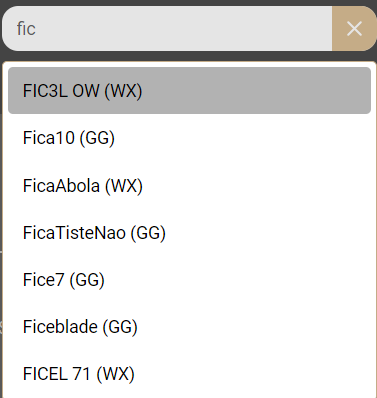
Task: Open the Fice7 (GG) suggestion
Action: point(189,279)
